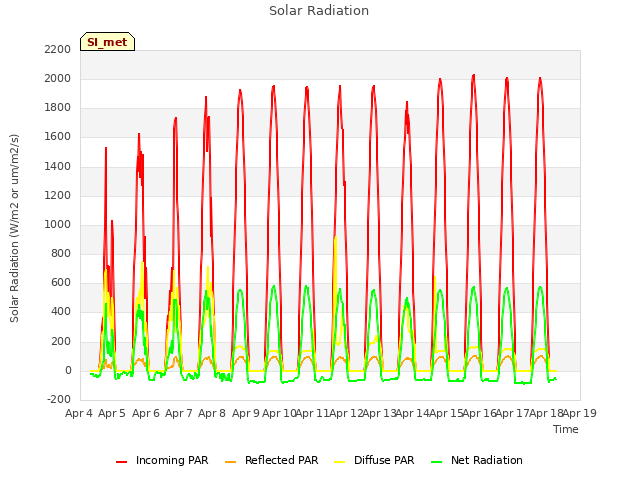Click the SI_met site label

click(x=107, y=42)
